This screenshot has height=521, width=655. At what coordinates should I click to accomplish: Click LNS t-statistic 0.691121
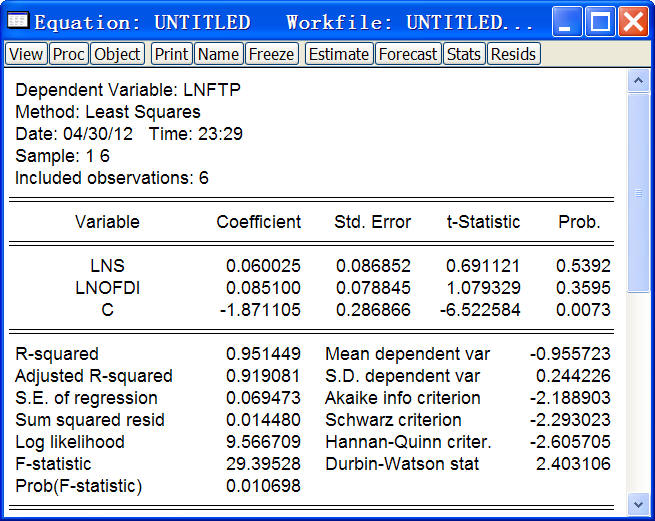coord(483,266)
